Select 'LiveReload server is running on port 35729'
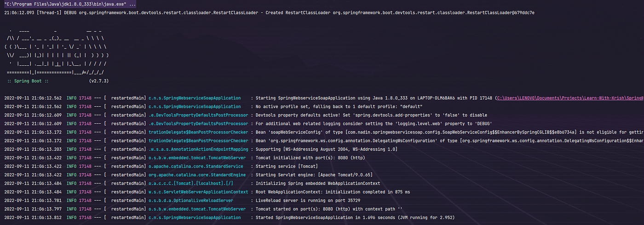The width and height of the screenshot is (644, 225). (308, 200)
